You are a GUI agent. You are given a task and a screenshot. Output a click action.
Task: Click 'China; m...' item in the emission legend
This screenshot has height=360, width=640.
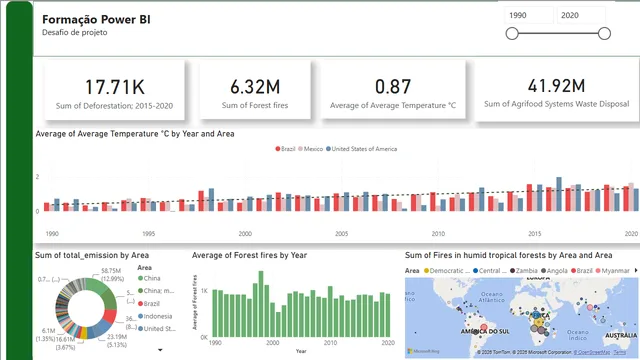coord(156,291)
